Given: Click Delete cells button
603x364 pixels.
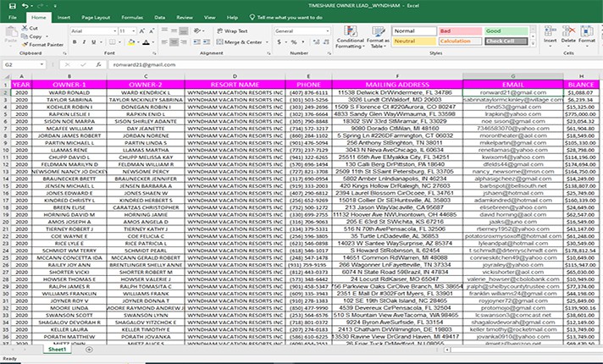Looking at the screenshot, I should pos(568,36).
